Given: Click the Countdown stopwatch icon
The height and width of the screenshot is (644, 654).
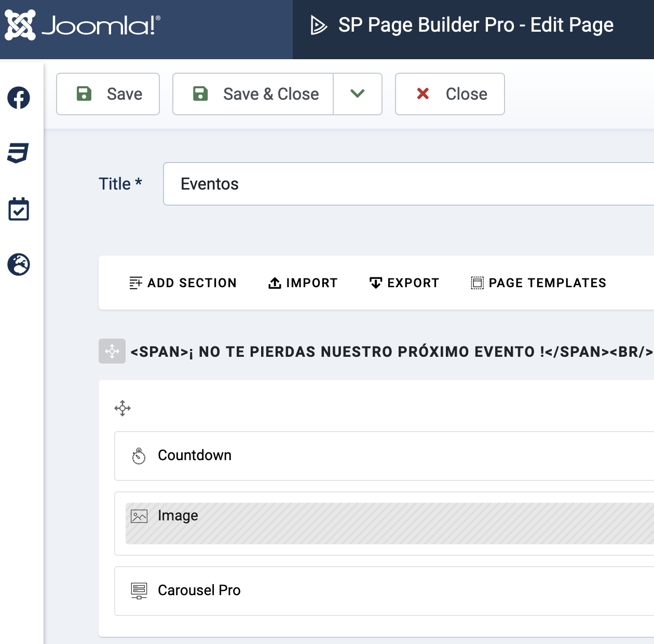Looking at the screenshot, I should coord(139,456).
